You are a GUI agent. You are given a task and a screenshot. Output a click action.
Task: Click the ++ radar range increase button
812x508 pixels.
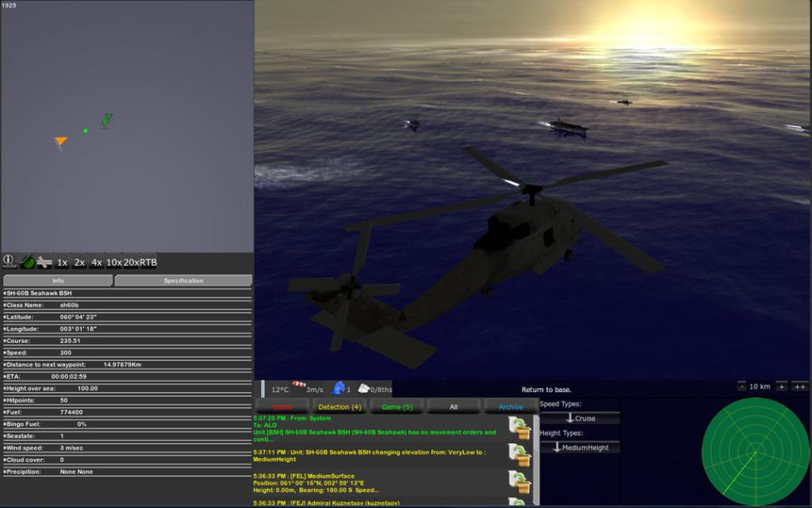click(x=800, y=387)
